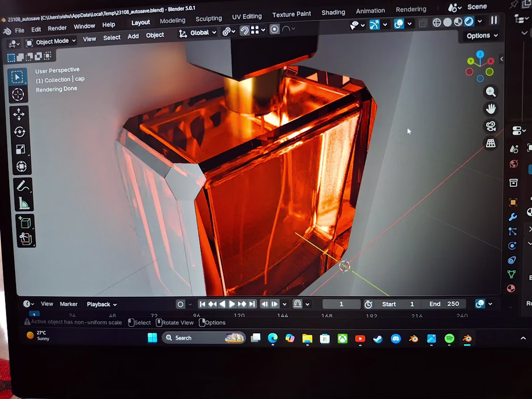Switch to the Modeling workspace tab

pos(173,21)
